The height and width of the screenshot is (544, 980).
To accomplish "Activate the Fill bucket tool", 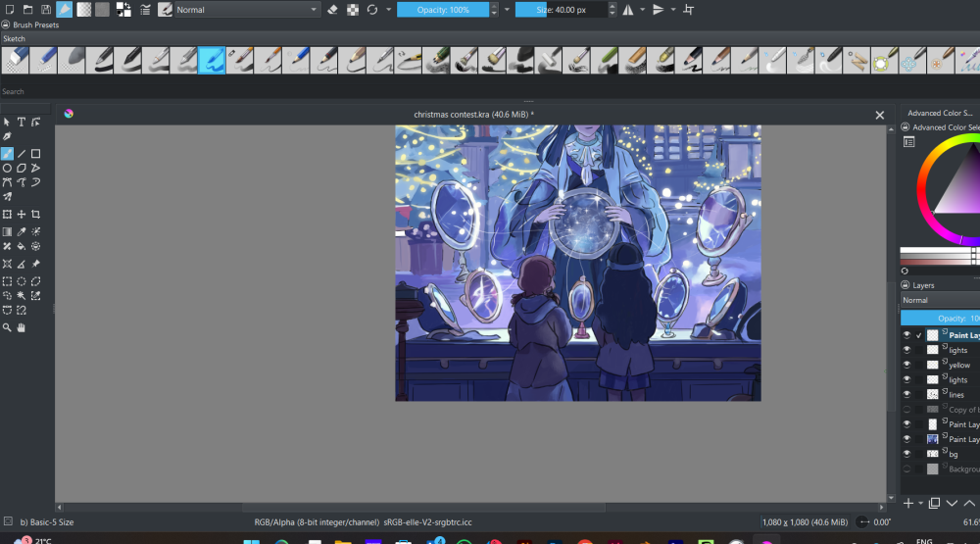I will 22,246.
